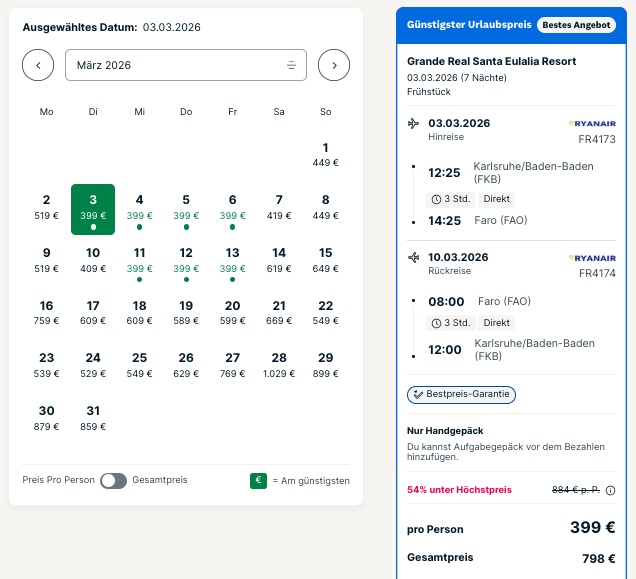The image size is (636, 579).
Task: Choose March 28 priced at 1.029 €
Action: tap(279, 364)
